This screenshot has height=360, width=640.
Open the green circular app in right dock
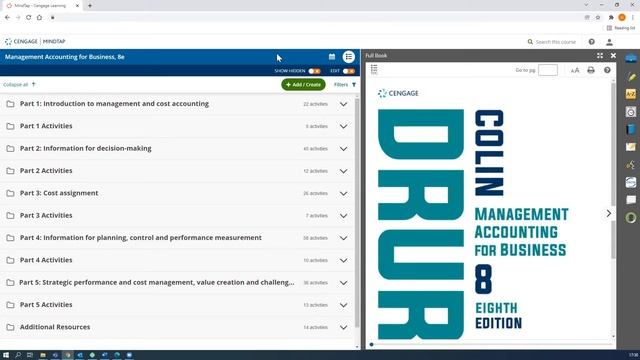631,218
